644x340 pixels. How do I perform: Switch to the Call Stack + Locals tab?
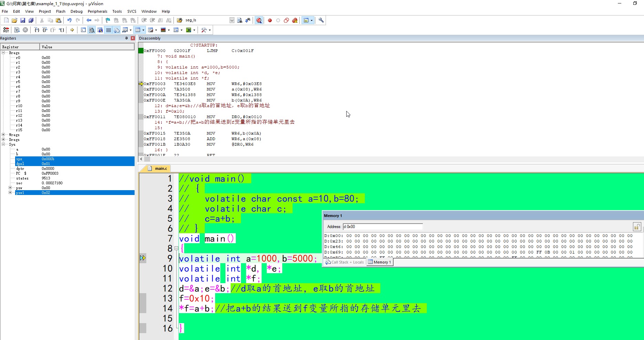[x=345, y=262]
